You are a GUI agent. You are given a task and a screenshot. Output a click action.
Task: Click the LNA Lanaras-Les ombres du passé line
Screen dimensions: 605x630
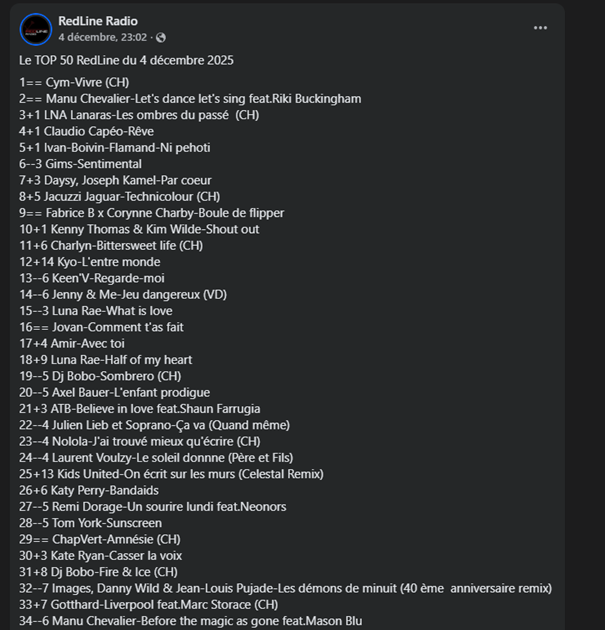pos(139,115)
